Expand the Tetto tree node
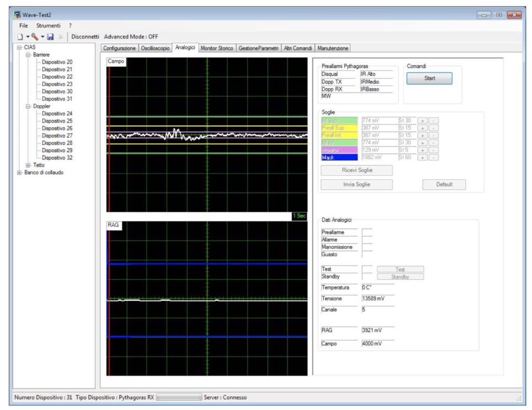Image resolution: width=532 pixels, height=410 pixels. point(28,165)
